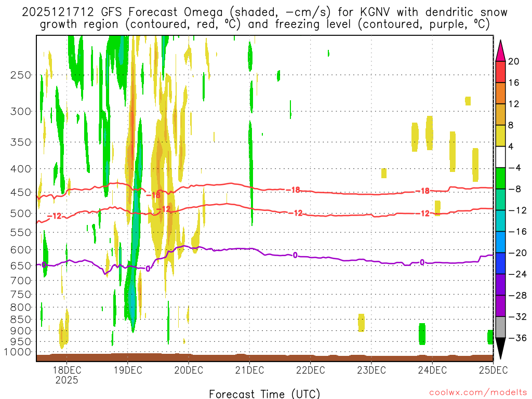Click the 550 pressure level label
Viewport: 532px width, 399px height.
coord(21,232)
